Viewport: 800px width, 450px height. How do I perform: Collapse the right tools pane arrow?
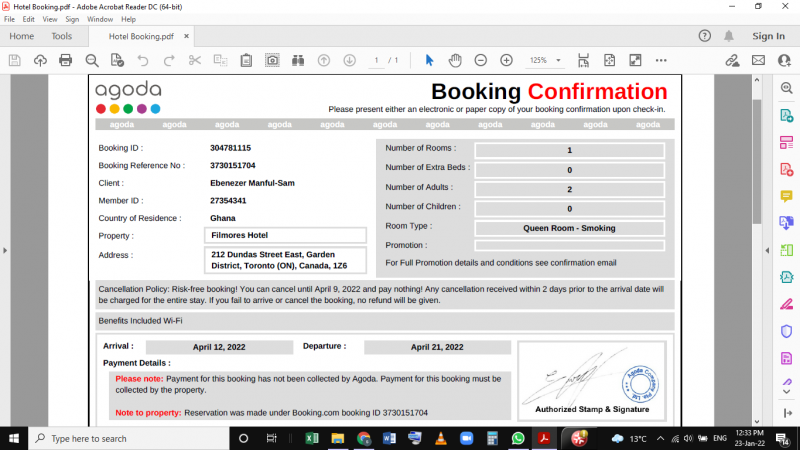(767, 250)
